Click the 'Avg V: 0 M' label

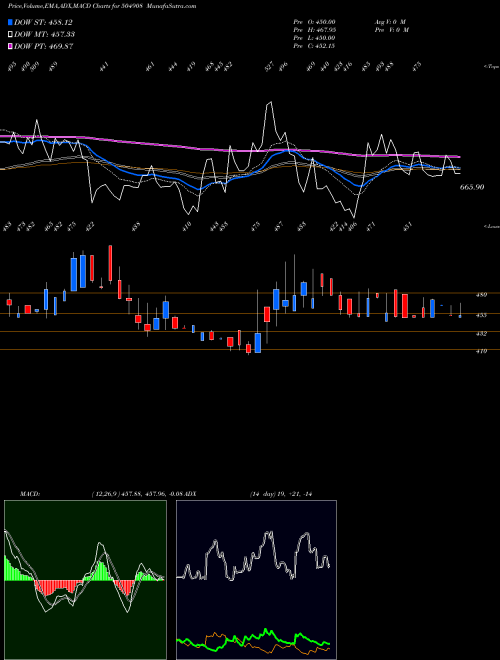pos(390,22)
